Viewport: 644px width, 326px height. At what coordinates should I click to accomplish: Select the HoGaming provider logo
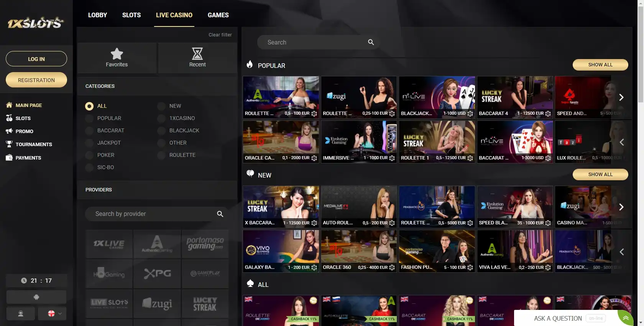[109, 274]
